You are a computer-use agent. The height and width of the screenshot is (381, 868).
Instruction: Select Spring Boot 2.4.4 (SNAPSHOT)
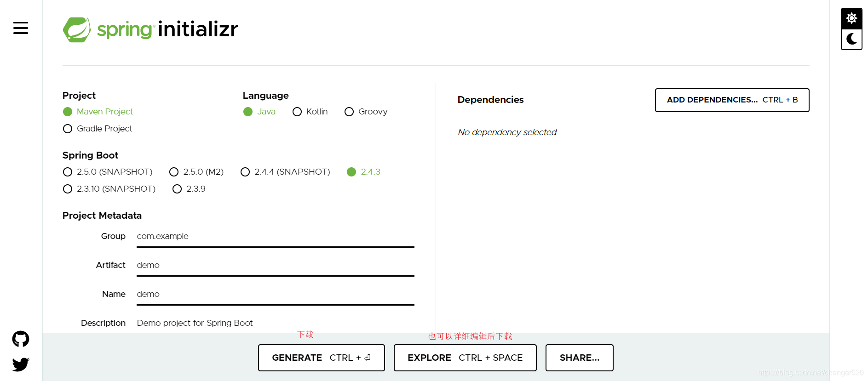pos(285,172)
